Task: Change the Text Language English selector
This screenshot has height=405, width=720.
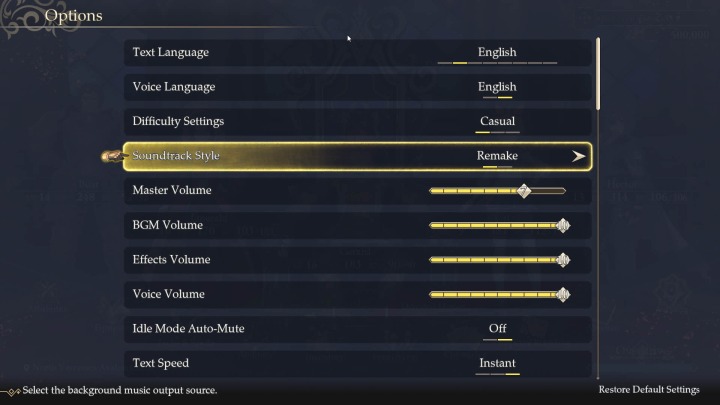Action: point(497,52)
